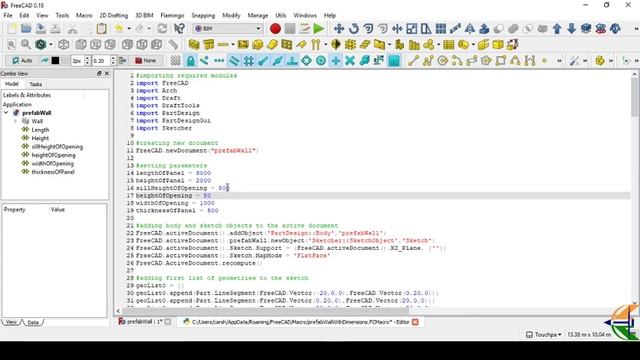Open the BIM workbench selector dropdown
This screenshot has width=640, height=360.
[228, 29]
